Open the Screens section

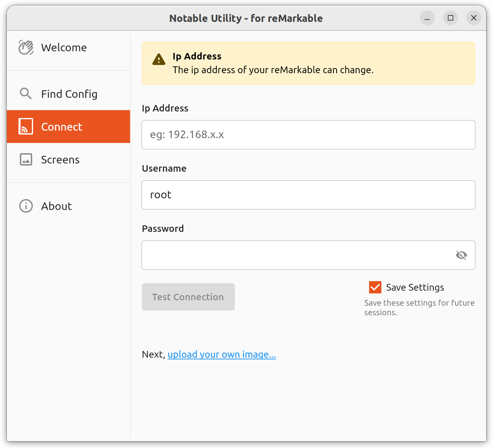[x=60, y=159]
